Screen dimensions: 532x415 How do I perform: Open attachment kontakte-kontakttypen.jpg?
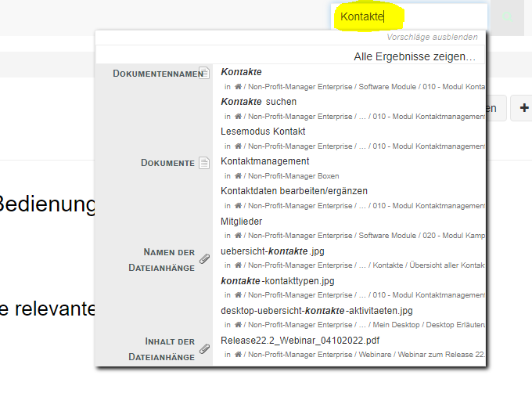[277, 280]
